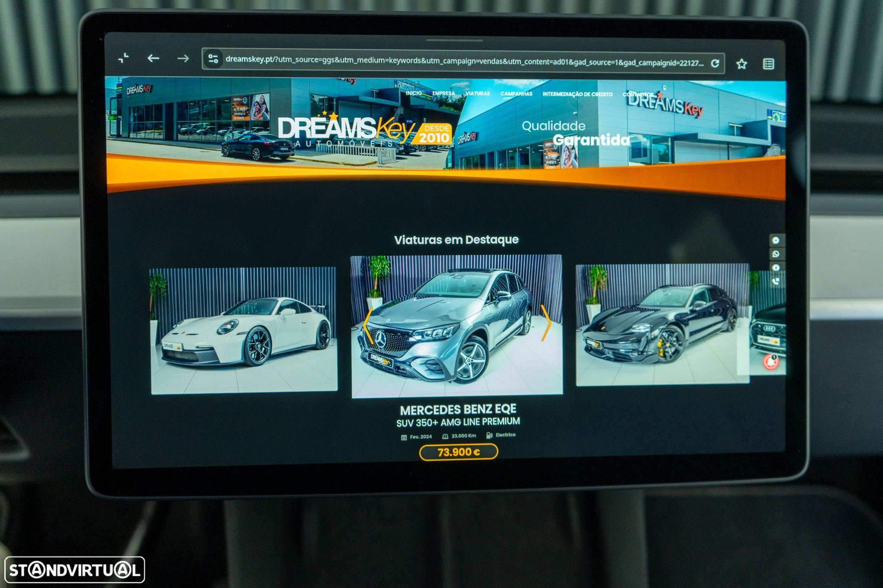The height and width of the screenshot is (588, 883).
Task: Open the CONTACTOS menu item
Action: pyautogui.click(x=638, y=94)
